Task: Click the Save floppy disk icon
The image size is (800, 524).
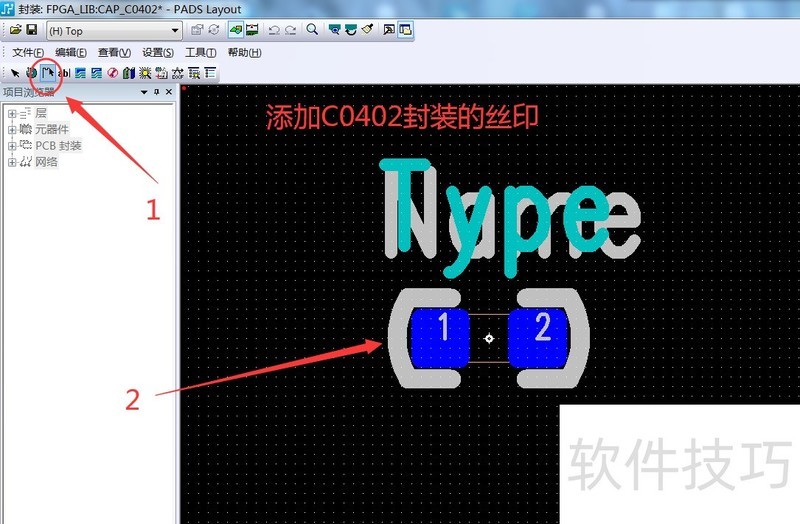Action: point(32,30)
